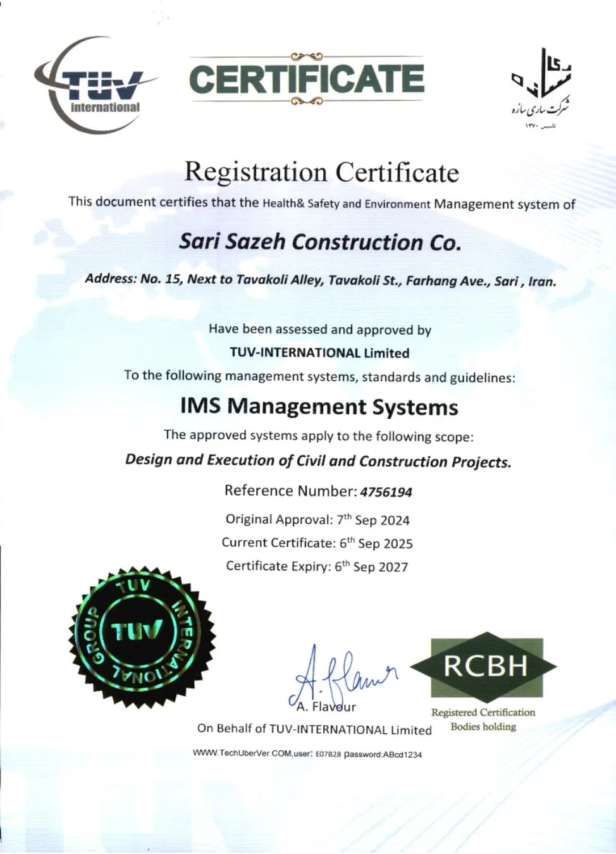
Task: Click "The approved systems apply to the following scope:"
Action: (x=319, y=436)
